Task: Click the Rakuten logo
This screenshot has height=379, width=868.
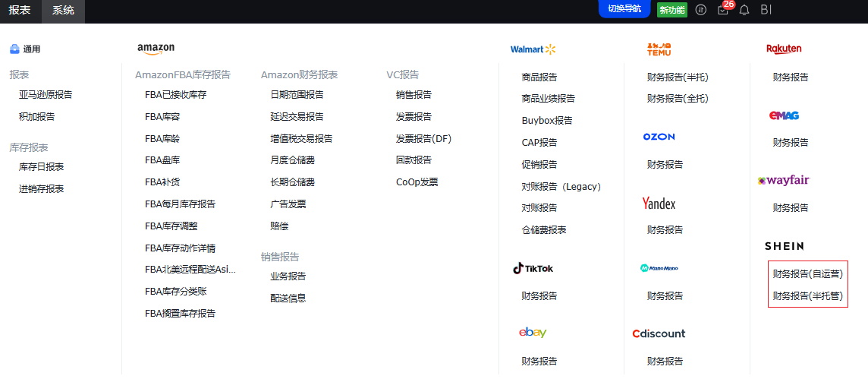Action: pos(784,49)
